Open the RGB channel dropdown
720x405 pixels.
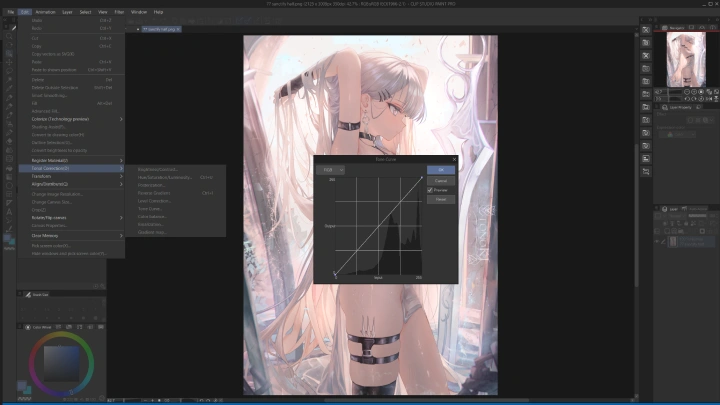[x=330, y=170]
